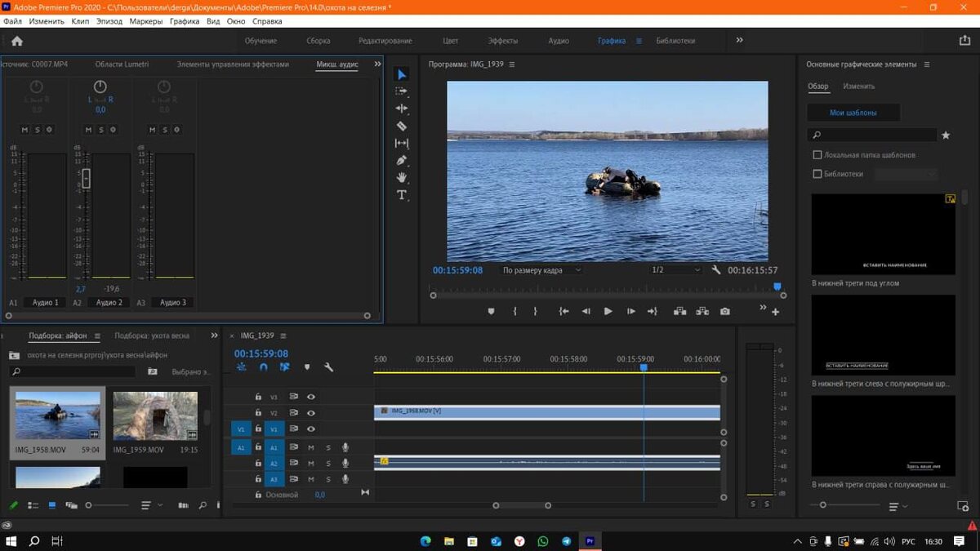Viewport: 980px width, 551px height.
Task: Enable the Local Templates Folder checkbox
Action: click(x=817, y=155)
